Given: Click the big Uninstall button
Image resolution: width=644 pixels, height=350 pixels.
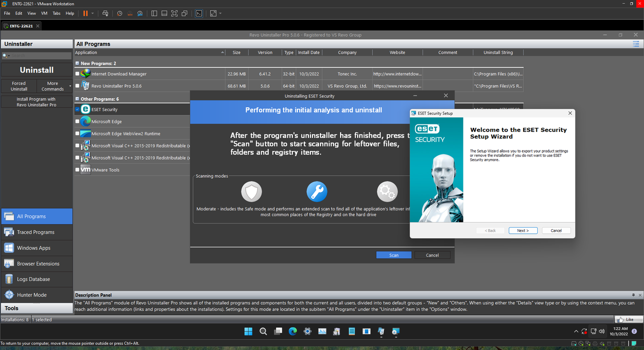Looking at the screenshot, I should click(37, 70).
